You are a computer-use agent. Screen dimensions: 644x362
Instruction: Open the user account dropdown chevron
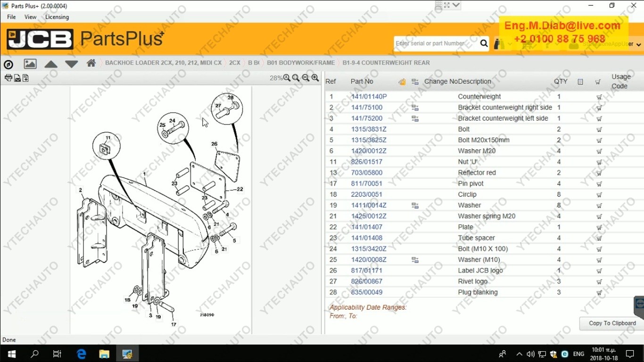[639, 45]
